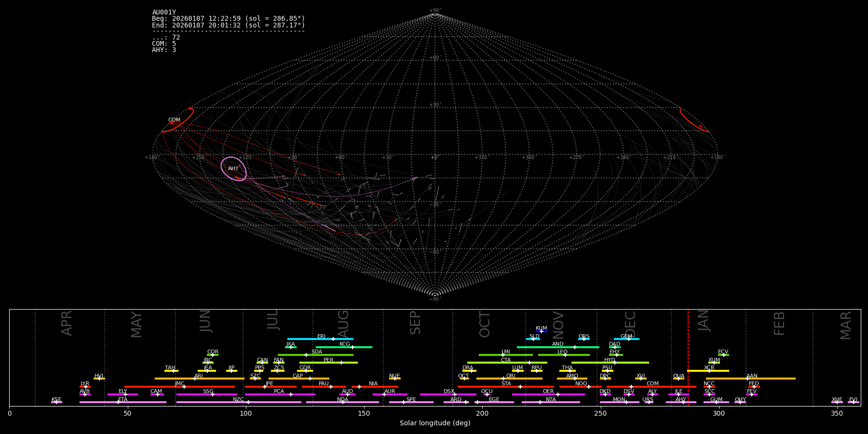Click the +90° latitude label at map top
The width and height of the screenshot is (868, 434).
pyautogui.click(x=434, y=11)
